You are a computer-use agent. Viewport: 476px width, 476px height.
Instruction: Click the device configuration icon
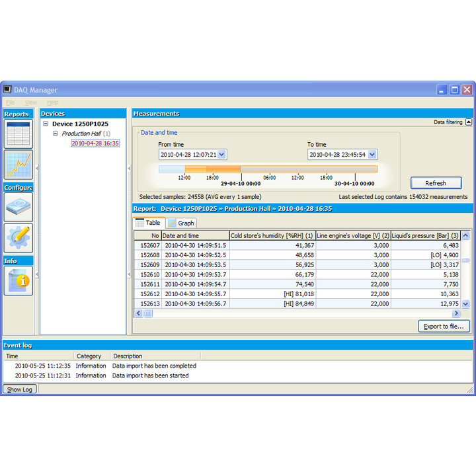coord(18,206)
